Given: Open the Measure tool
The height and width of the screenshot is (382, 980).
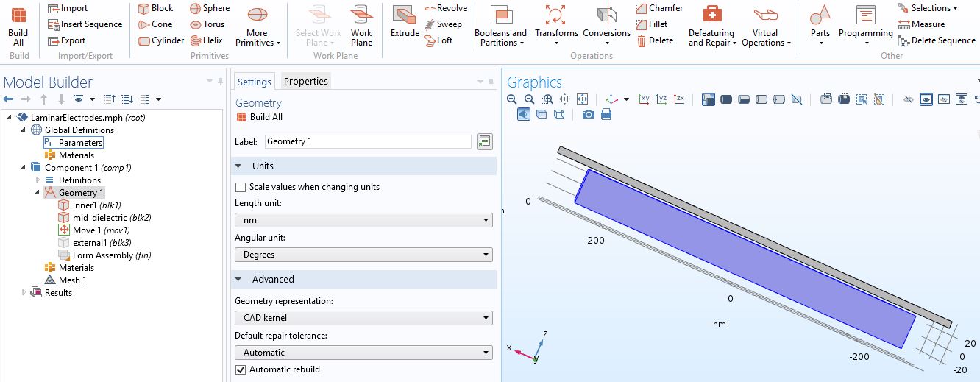Looking at the screenshot, I should pyautogui.click(x=921, y=24).
